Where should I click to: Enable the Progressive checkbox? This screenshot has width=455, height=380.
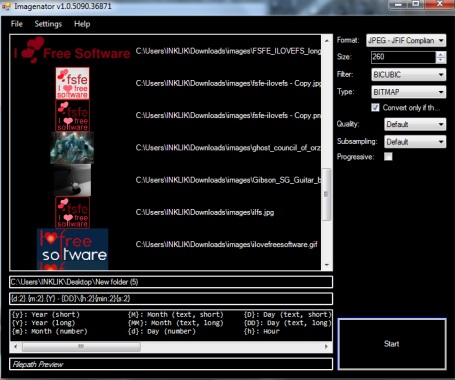click(x=388, y=157)
